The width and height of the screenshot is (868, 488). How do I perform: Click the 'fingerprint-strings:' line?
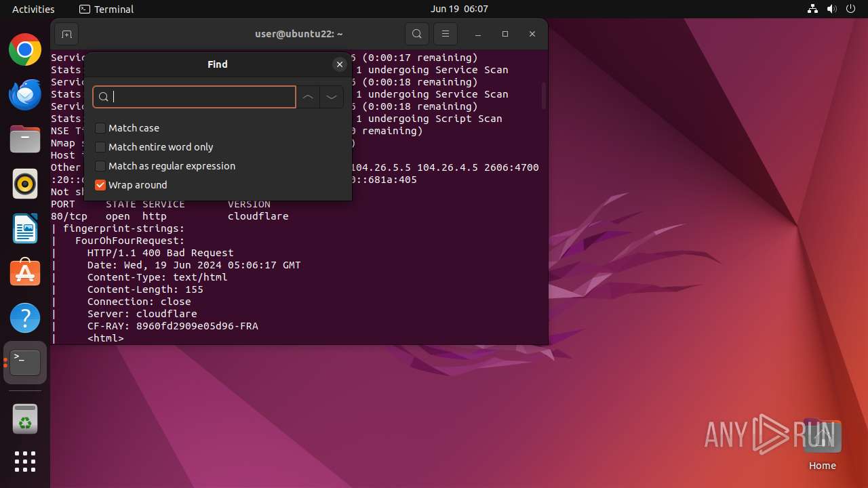point(123,228)
